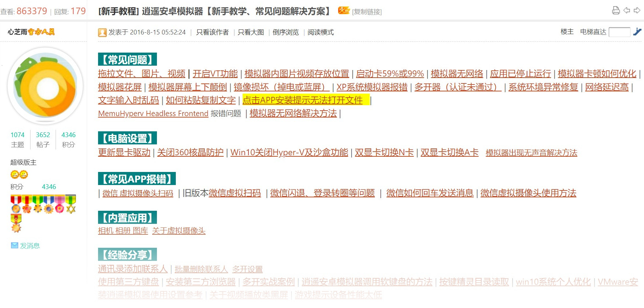Open 双显卡切换A卡 link
The height and width of the screenshot is (308, 644).
[x=450, y=152]
